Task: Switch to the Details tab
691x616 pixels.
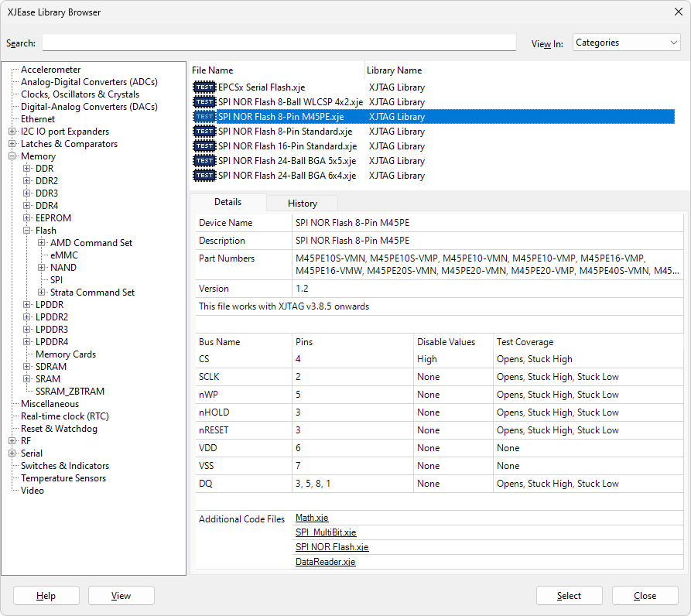Action: [x=227, y=202]
